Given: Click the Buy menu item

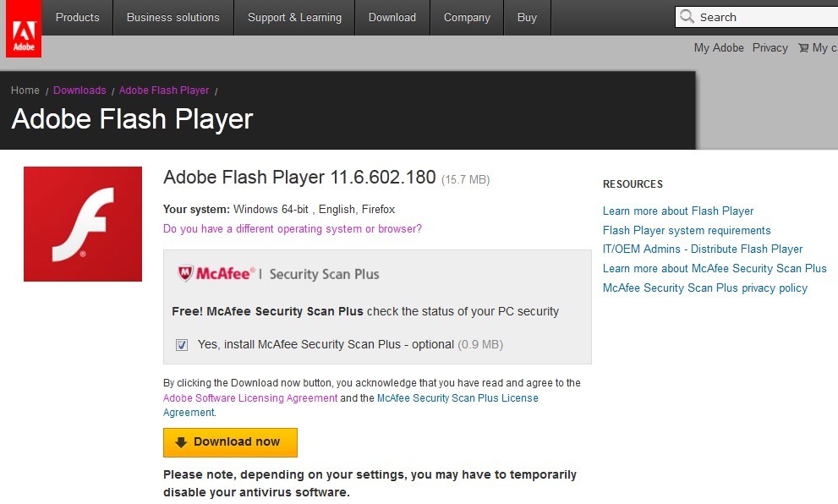Looking at the screenshot, I should click(527, 18).
